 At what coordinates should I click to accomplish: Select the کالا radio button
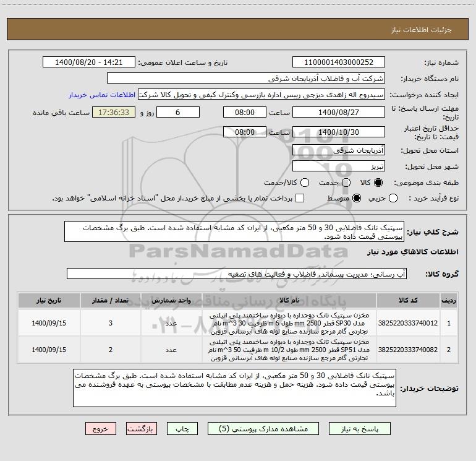pyautogui.click(x=378, y=183)
